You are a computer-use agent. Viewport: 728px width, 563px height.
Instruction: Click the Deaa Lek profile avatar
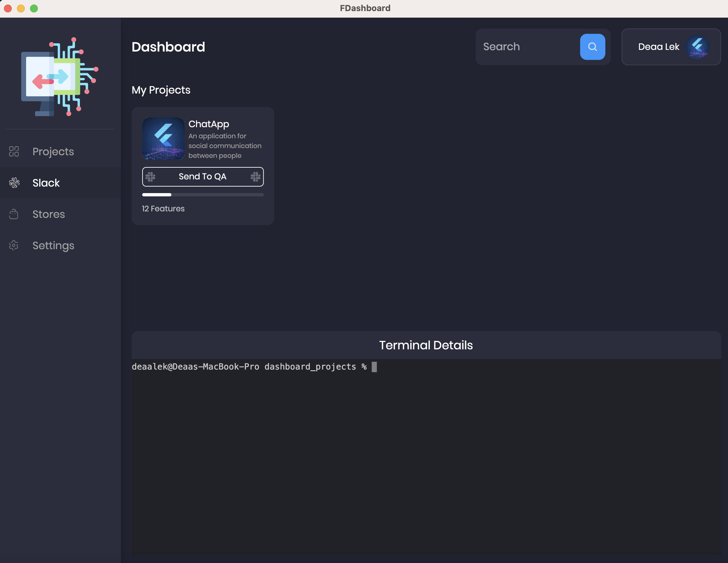pyautogui.click(x=697, y=47)
